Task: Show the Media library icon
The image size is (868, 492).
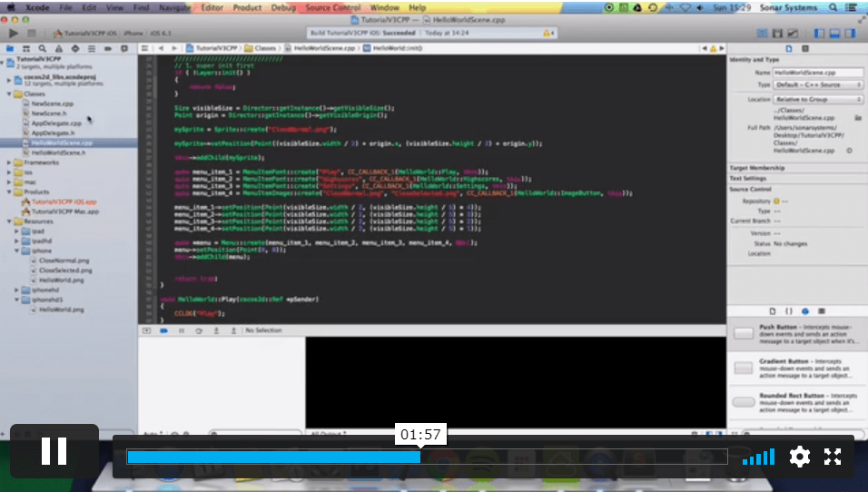Action: click(822, 311)
